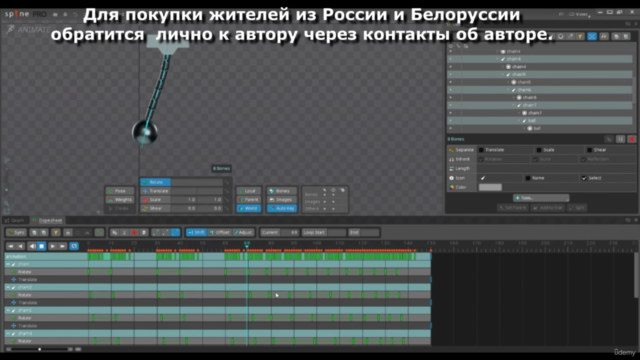The width and height of the screenshot is (640, 360).
Task: Select the Pose tool
Action: 120,191
